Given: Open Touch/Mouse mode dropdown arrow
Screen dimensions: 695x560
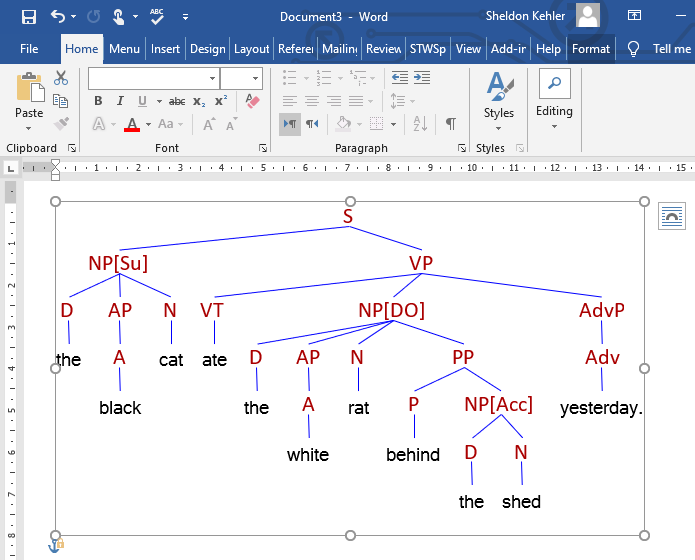Looking at the screenshot, I should (135, 17).
